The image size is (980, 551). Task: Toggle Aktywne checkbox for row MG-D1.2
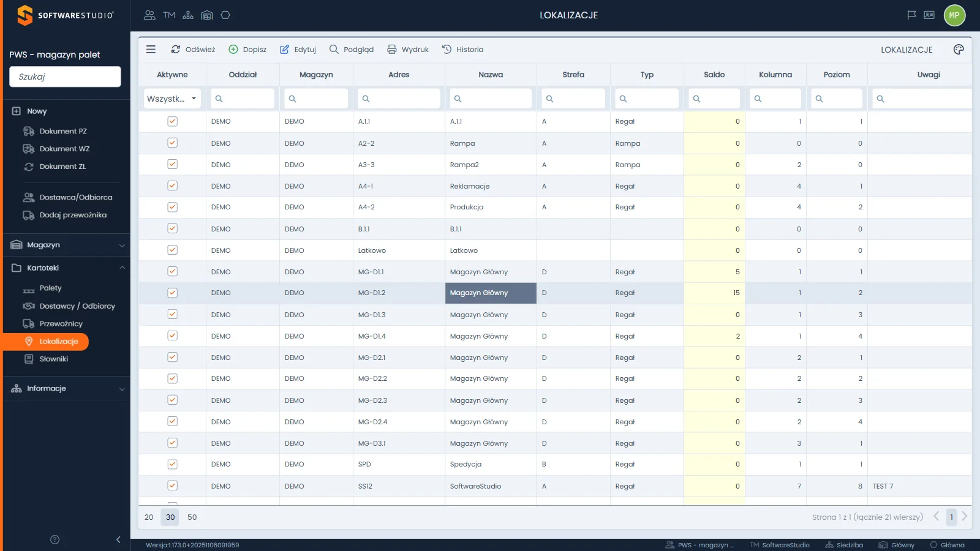tap(173, 293)
